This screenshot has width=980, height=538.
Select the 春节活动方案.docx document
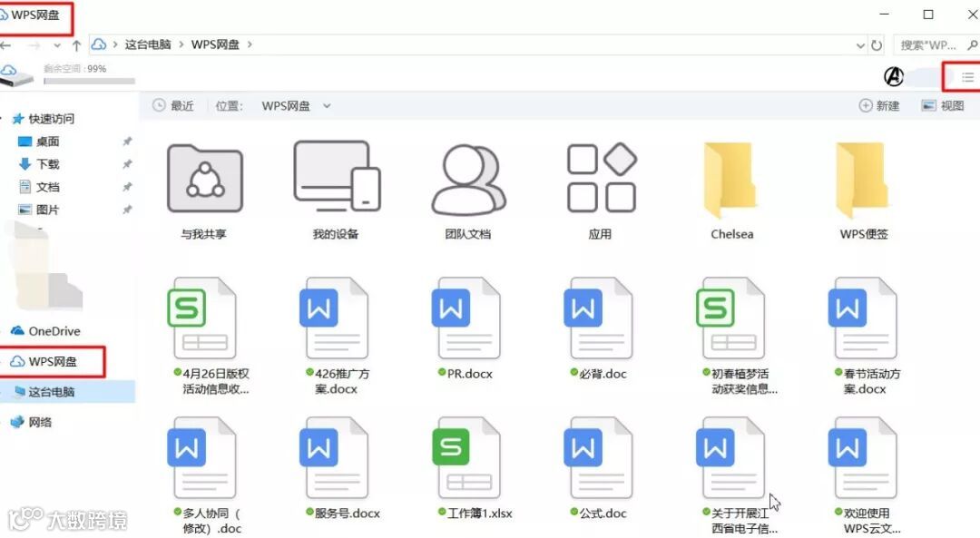865,318
